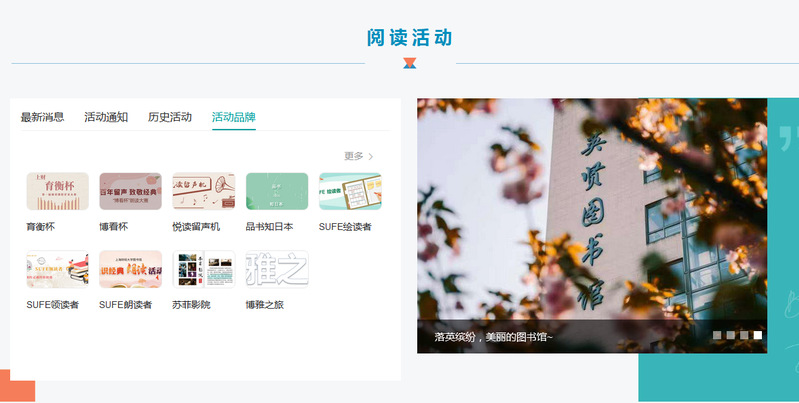Switch to the 最新消息 tab
Viewport: 799px width, 403px height.
coord(42,117)
